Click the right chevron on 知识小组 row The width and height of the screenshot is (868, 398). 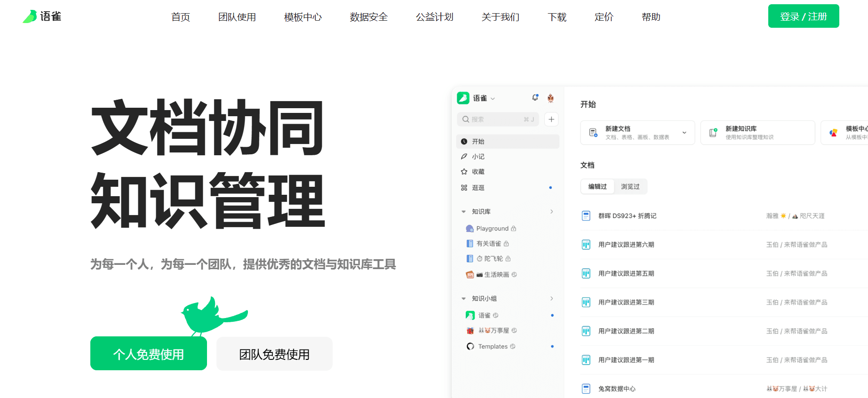tap(552, 299)
